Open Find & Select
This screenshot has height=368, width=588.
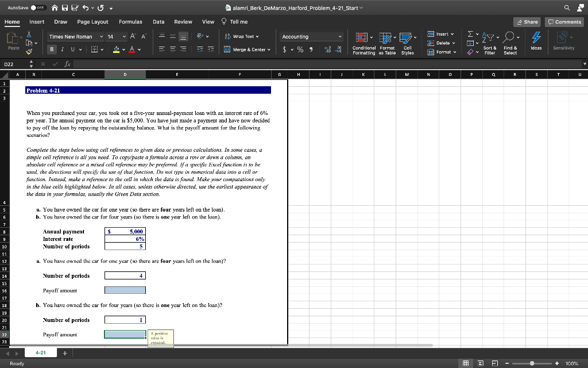pos(510,43)
